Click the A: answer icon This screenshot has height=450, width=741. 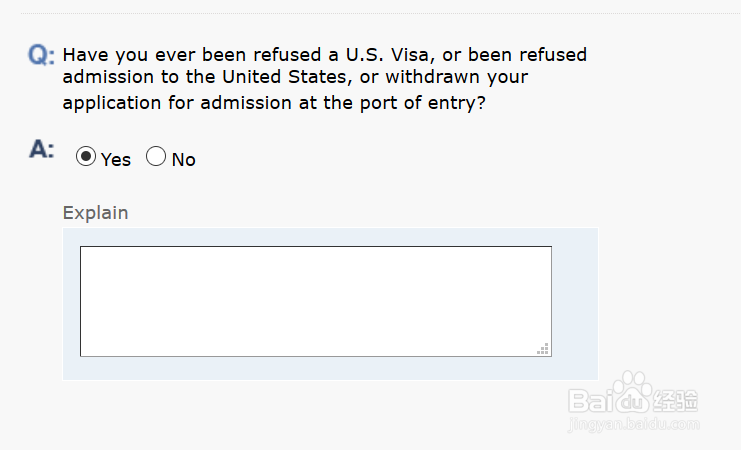click(x=41, y=150)
